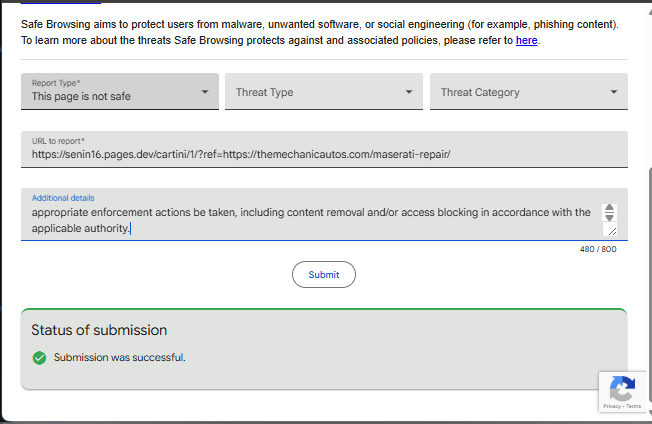Click the green success checkmark icon
The image size is (652, 424).
coord(39,357)
